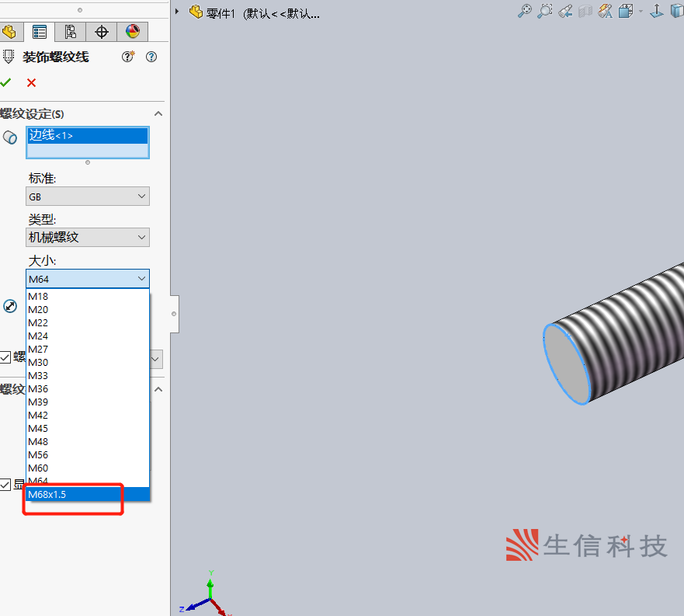Choose M30 from the size list

88,362
